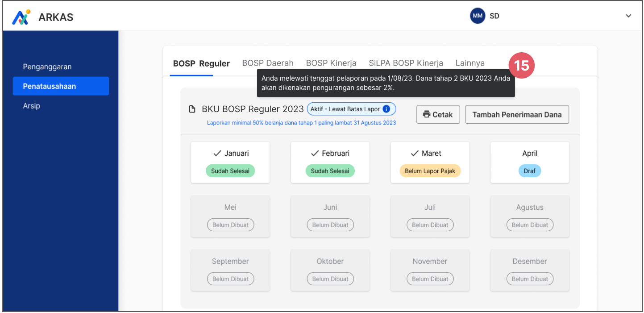Click the BKU BOSP Reguler 2023 title
This screenshot has height=313, width=644.
[253, 109]
